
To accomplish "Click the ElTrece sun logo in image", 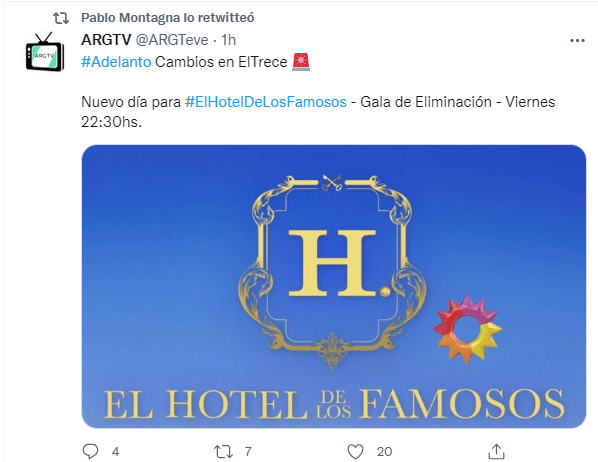I will 468,329.
